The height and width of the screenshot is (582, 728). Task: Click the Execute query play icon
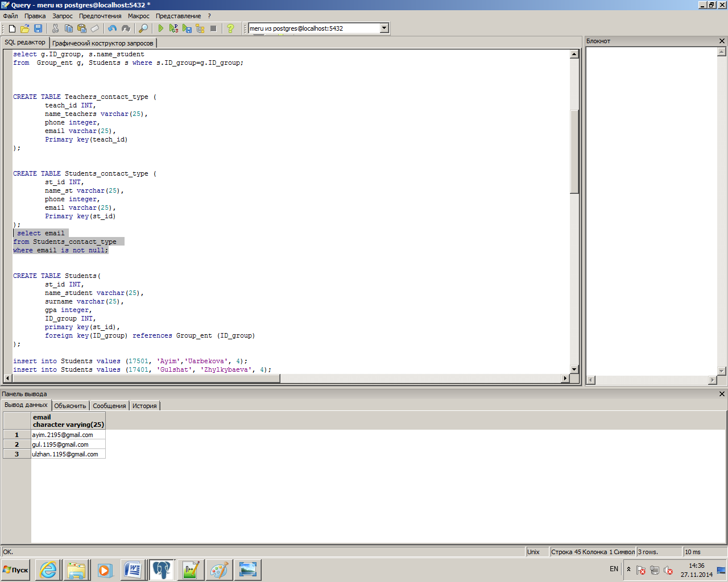click(x=161, y=28)
